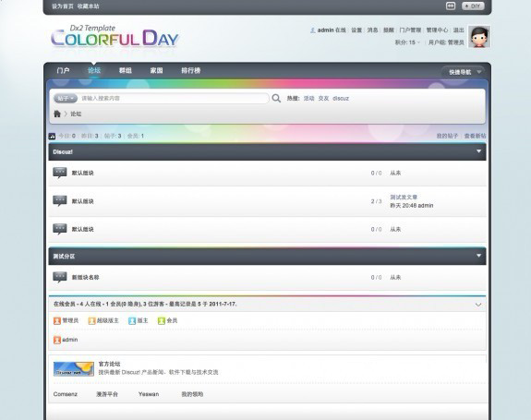Collapse the Discuz! category section
The height and width of the screenshot is (420, 531).
[x=478, y=151]
